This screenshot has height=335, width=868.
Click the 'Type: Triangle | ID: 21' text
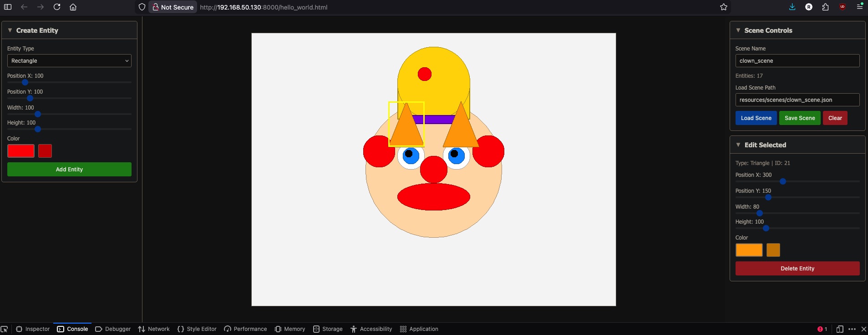pyautogui.click(x=762, y=163)
